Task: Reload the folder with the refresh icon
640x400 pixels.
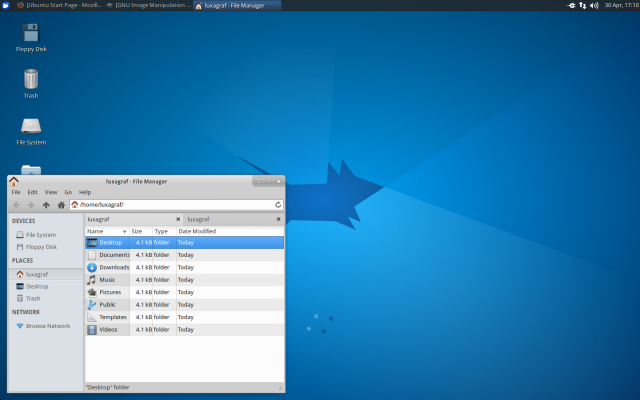Action: pos(278,205)
